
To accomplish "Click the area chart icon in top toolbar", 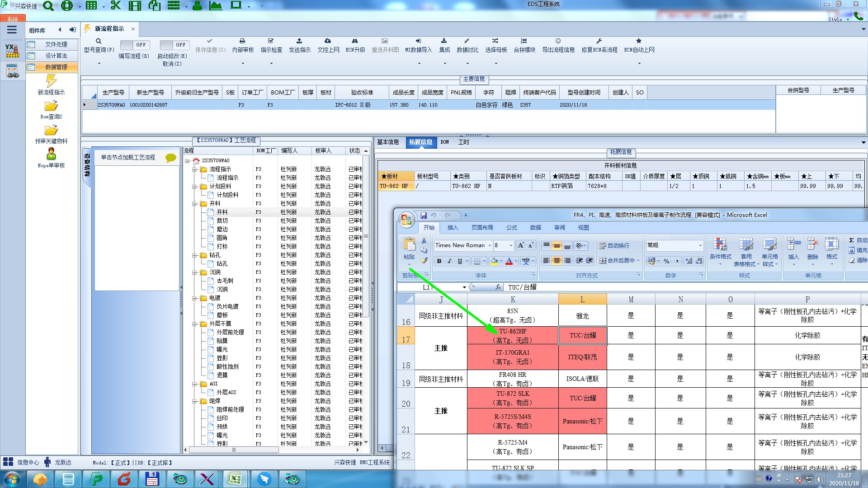I will (x=216, y=5).
